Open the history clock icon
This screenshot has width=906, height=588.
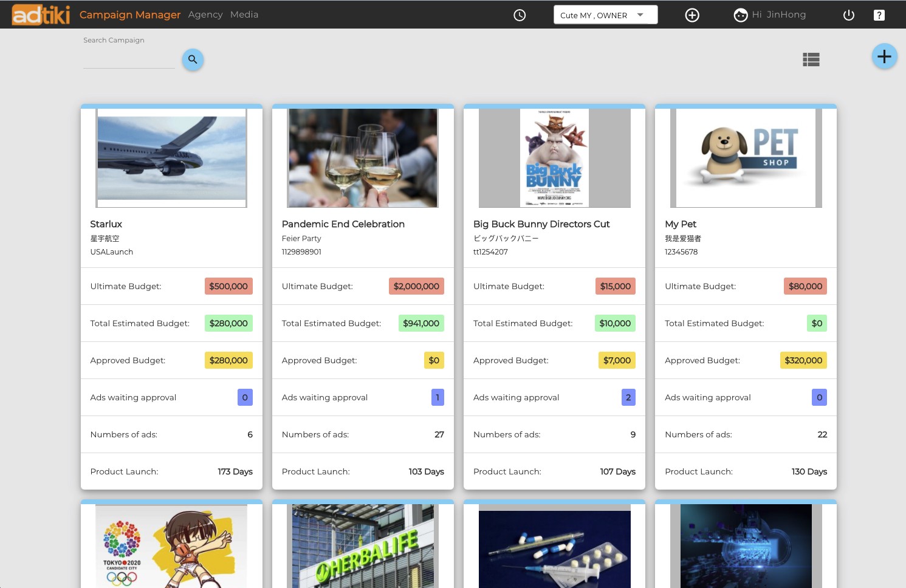520,15
